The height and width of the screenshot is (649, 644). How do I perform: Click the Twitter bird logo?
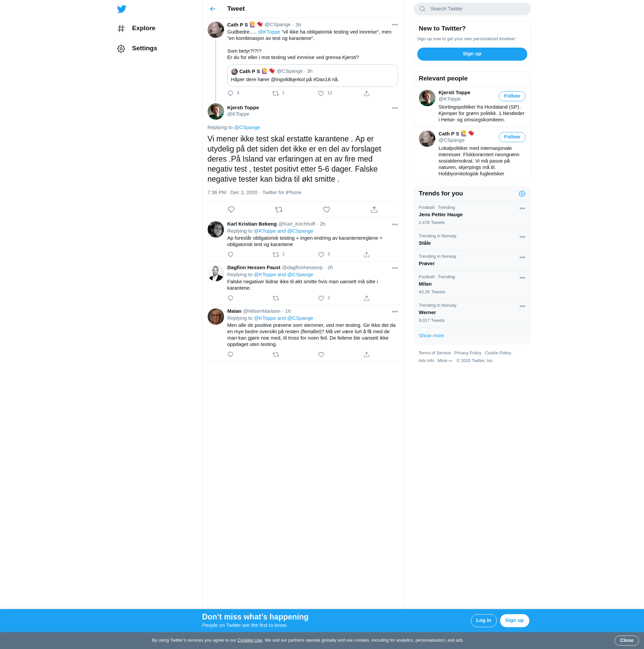(x=122, y=9)
